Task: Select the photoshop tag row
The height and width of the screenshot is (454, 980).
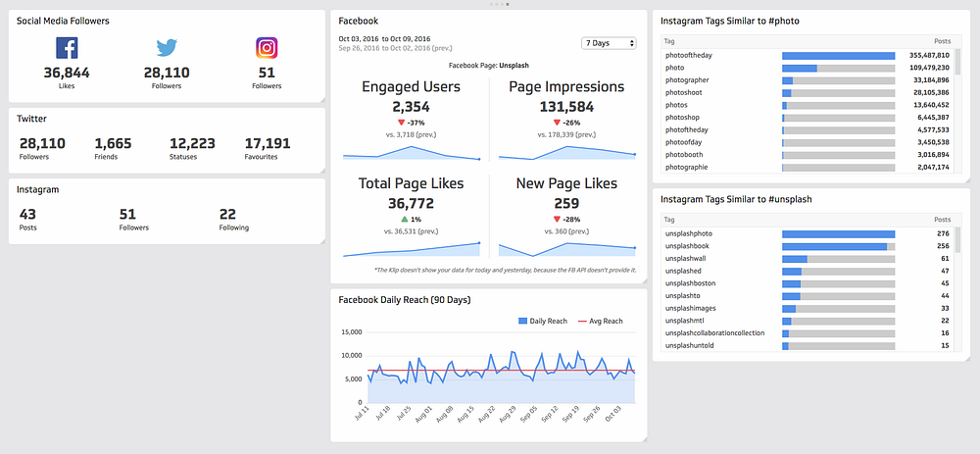Action: click(808, 117)
